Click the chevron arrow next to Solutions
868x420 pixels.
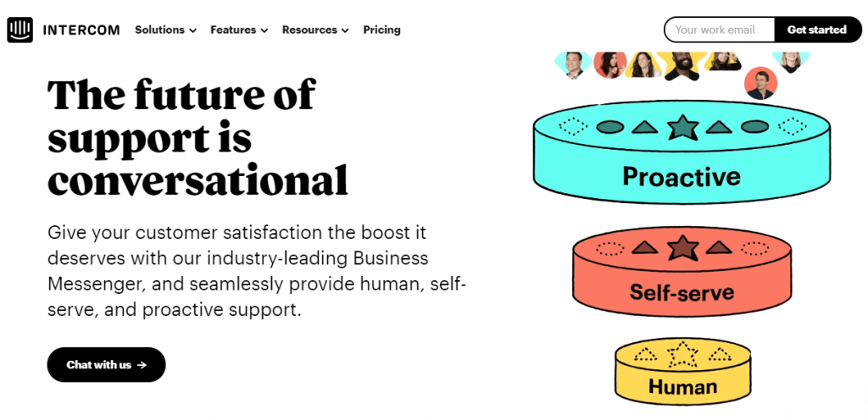click(x=192, y=31)
